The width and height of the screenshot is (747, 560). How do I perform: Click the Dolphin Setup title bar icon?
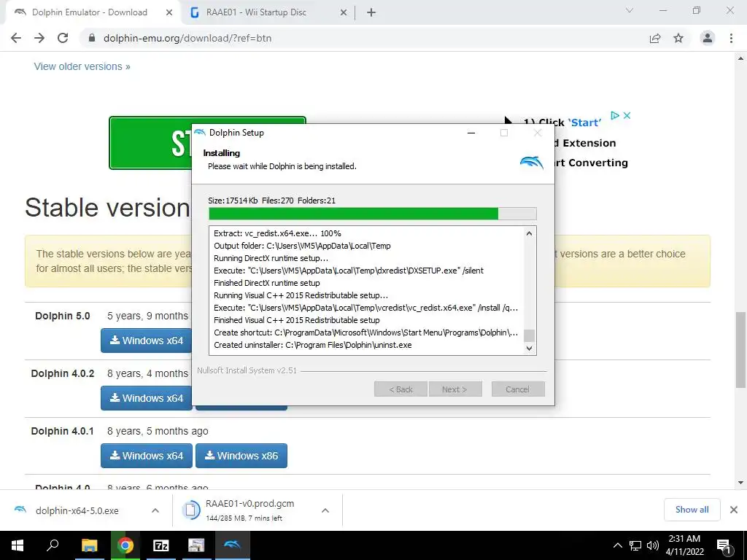point(200,133)
